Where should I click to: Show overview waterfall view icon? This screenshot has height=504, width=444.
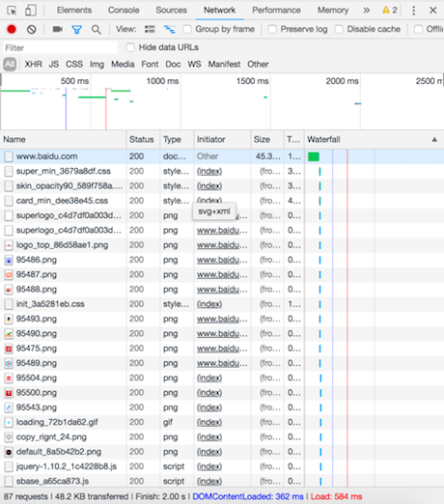tap(169, 30)
